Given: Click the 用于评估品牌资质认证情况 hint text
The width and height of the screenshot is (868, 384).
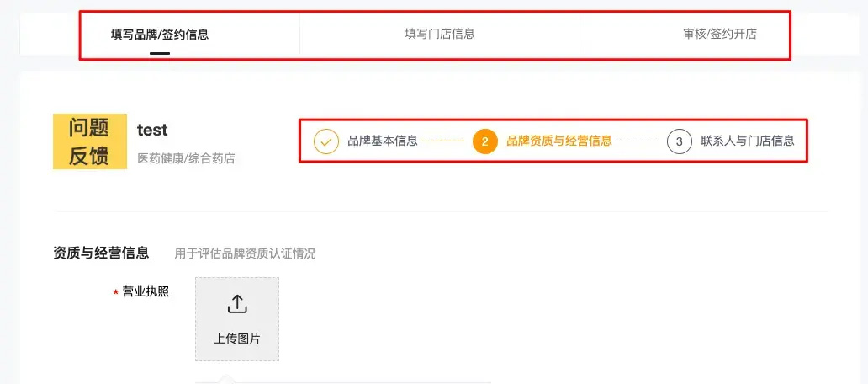Looking at the screenshot, I should pyautogui.click(x=245, y=253).
